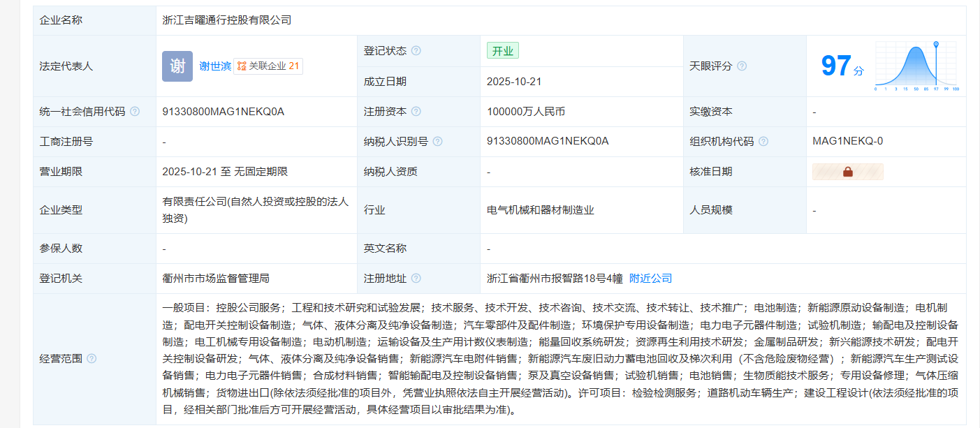
Task: Click the green 开业 status tag
Action: click(503, 51)
